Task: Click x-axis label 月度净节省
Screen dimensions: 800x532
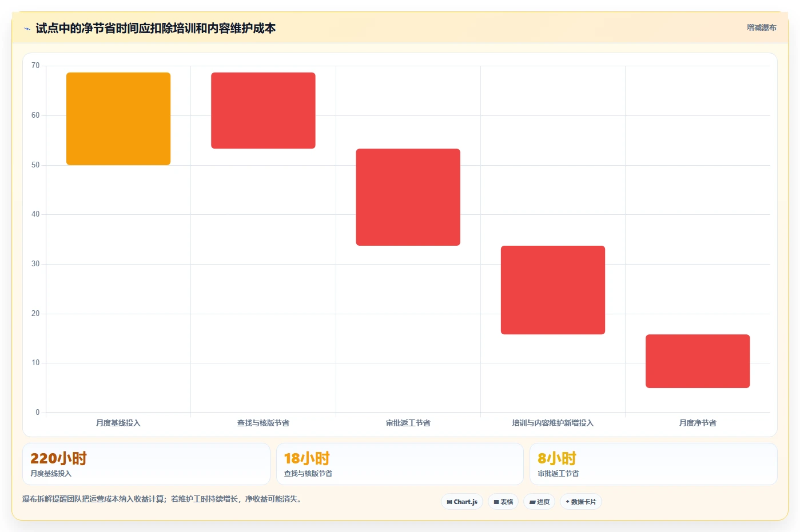Action: (x=698, y=423)
